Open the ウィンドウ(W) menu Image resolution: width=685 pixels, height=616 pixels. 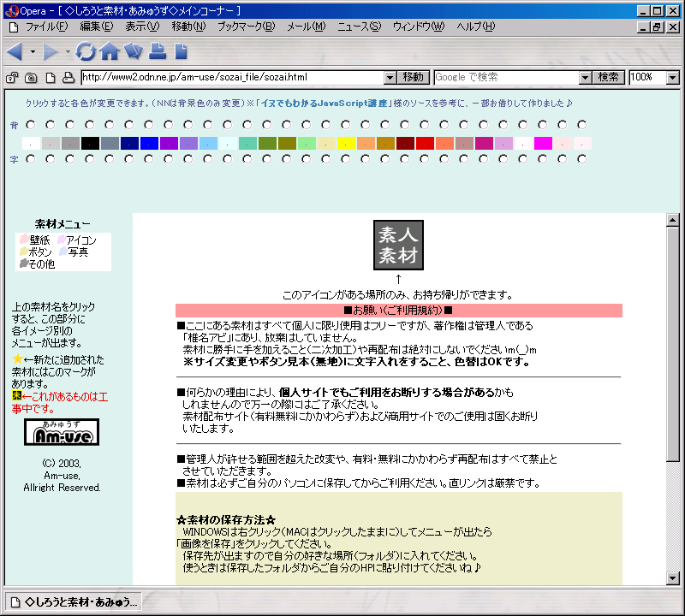click(x=419, y=27)
